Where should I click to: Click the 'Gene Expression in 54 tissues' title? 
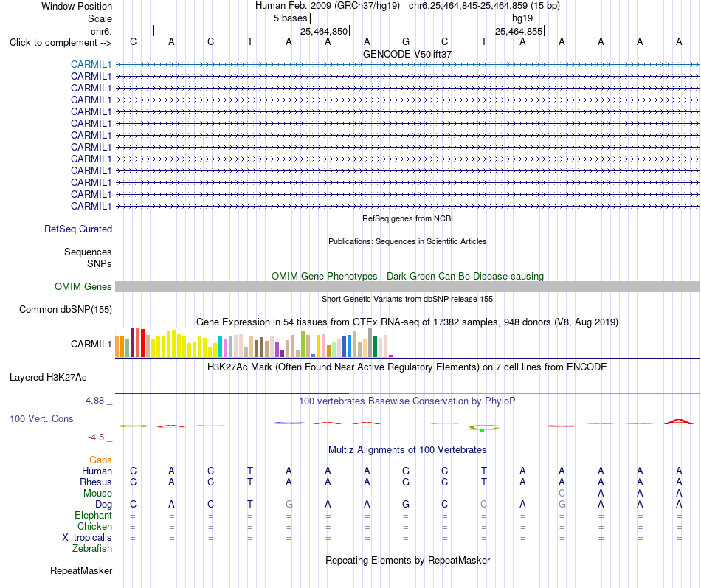pos(407,322)
